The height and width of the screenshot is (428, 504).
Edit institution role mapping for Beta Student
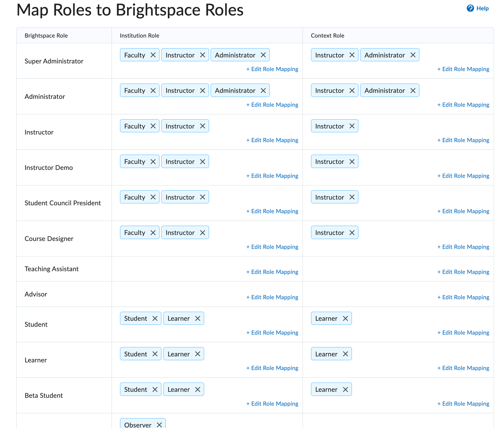coord(272,404)
